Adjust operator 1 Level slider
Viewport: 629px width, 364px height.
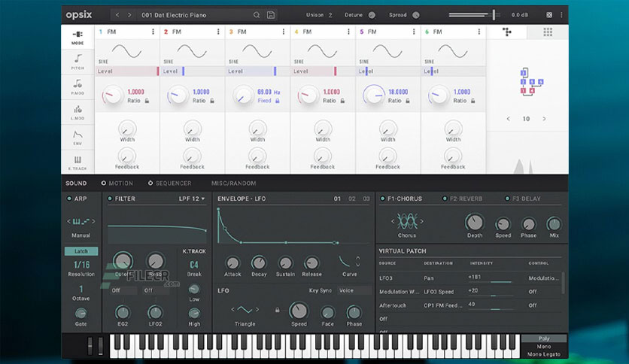[128, 71]
